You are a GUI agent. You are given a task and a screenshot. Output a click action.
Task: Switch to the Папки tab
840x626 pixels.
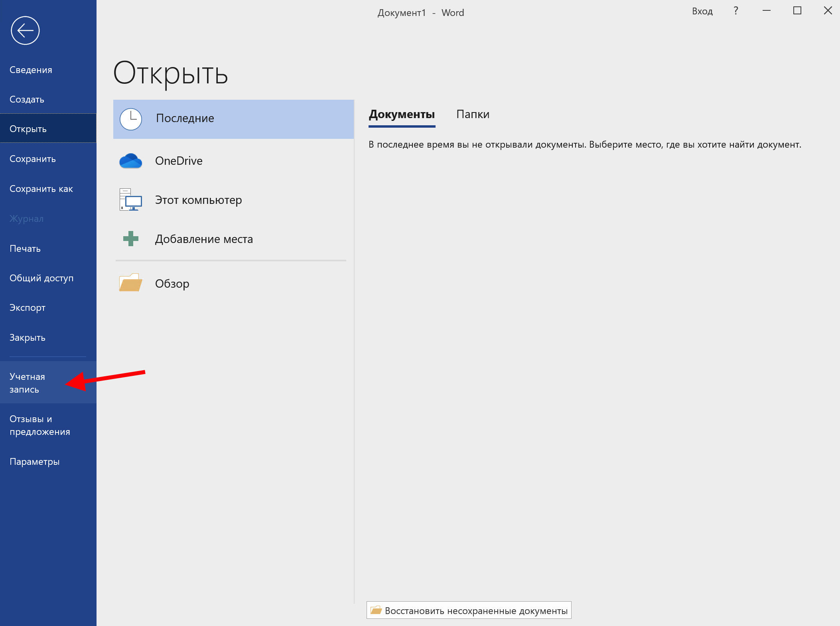coord(473,115)
